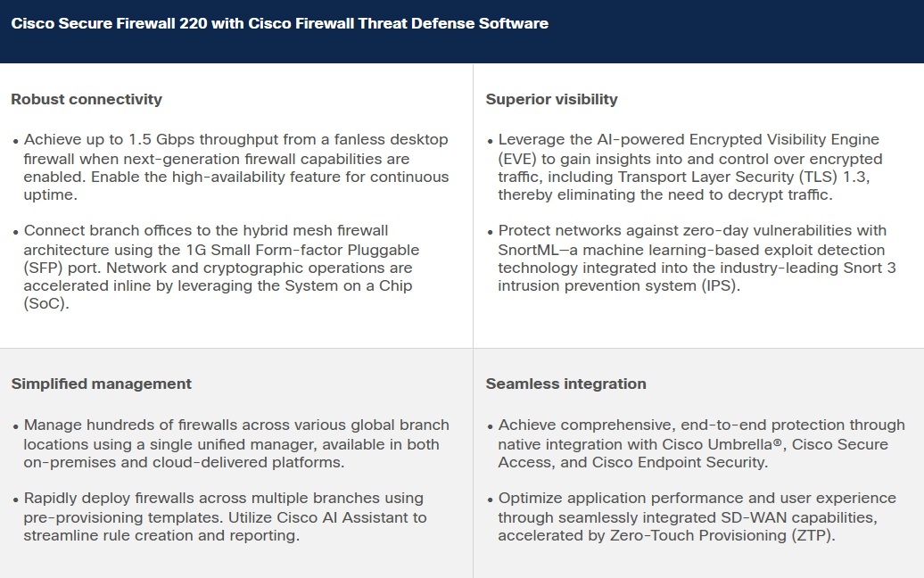This screenshot has height=578, width=924.
Task: Click the Robust connectivity heading
Action: (87, 99)
